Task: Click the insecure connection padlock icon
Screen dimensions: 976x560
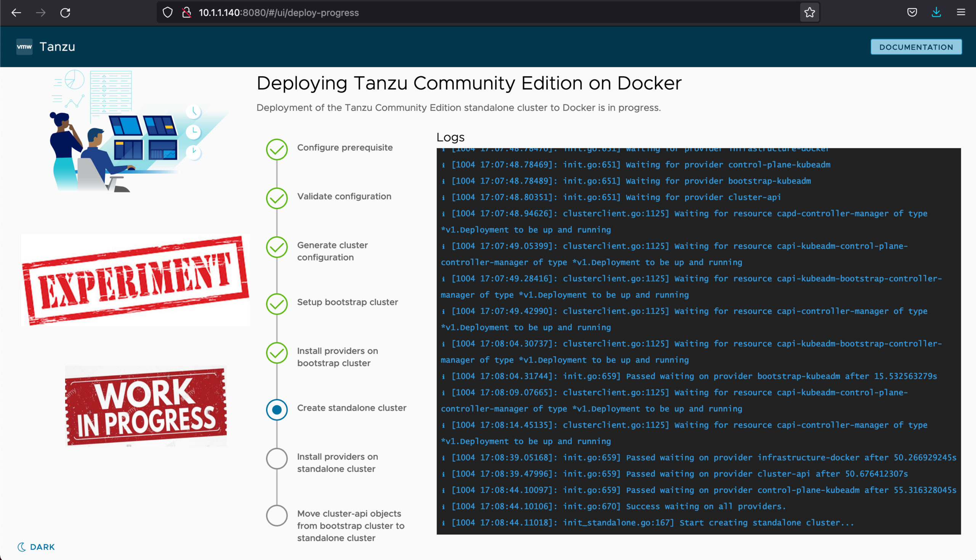Action: [187, 13]
